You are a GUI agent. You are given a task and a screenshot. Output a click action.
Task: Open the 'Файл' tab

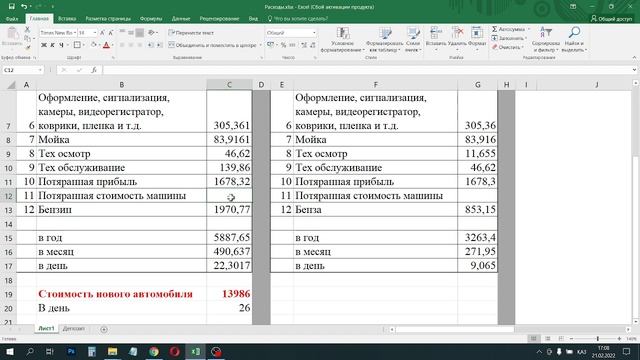pos(12,19)
